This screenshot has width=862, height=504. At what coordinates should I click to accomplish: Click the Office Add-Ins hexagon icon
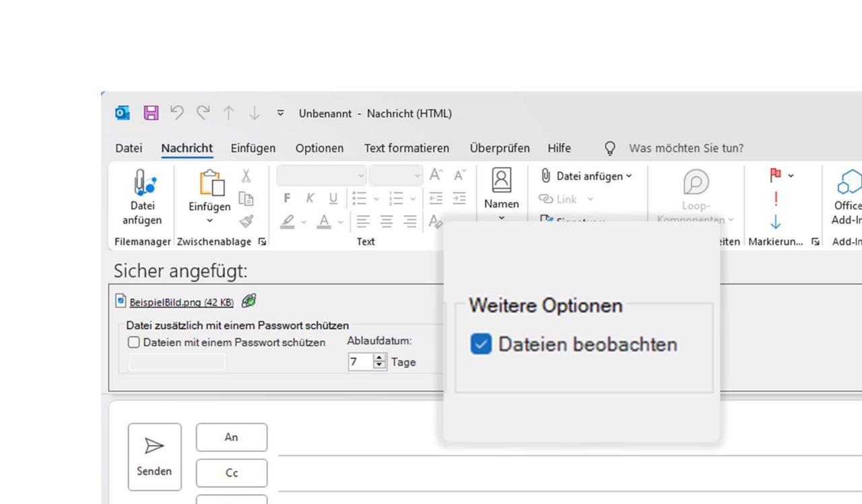pos(848,182)
